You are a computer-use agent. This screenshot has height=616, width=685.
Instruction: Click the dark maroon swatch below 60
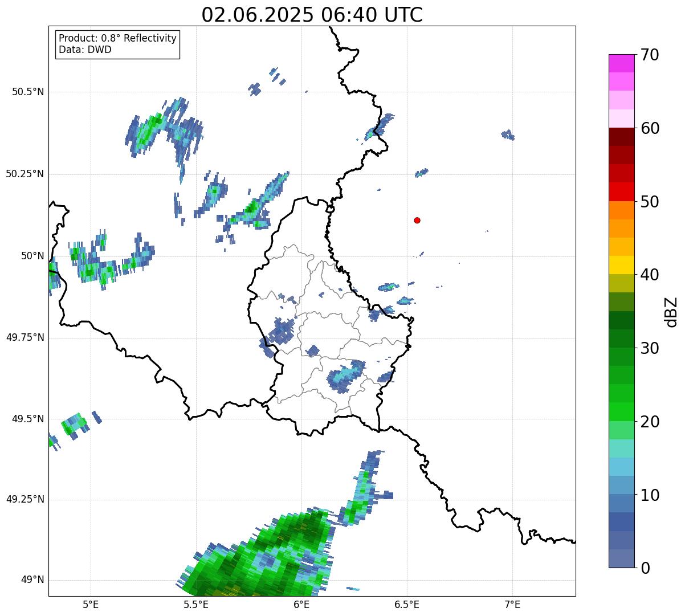(x=621, y=137)
